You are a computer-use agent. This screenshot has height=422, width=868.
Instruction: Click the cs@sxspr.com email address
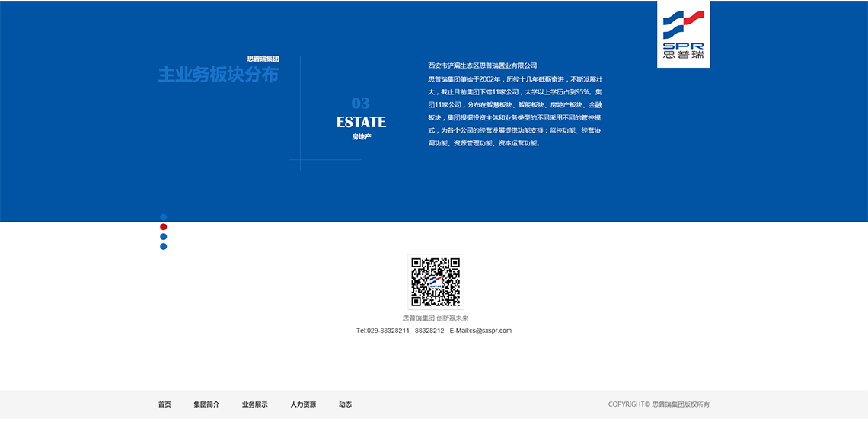(x=490, y=331)
